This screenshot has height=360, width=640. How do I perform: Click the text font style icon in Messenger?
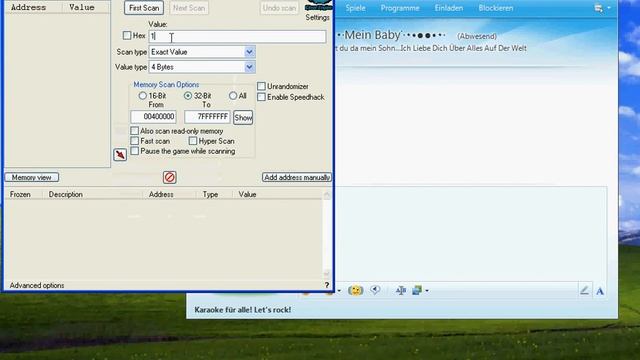[401, 290]
